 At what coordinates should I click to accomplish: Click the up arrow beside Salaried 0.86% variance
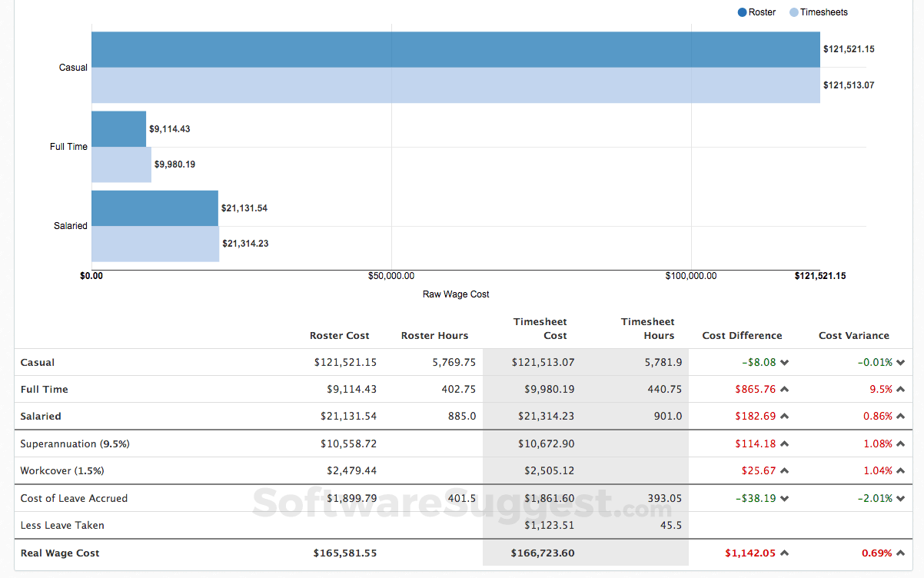click(x=899, y=416)
